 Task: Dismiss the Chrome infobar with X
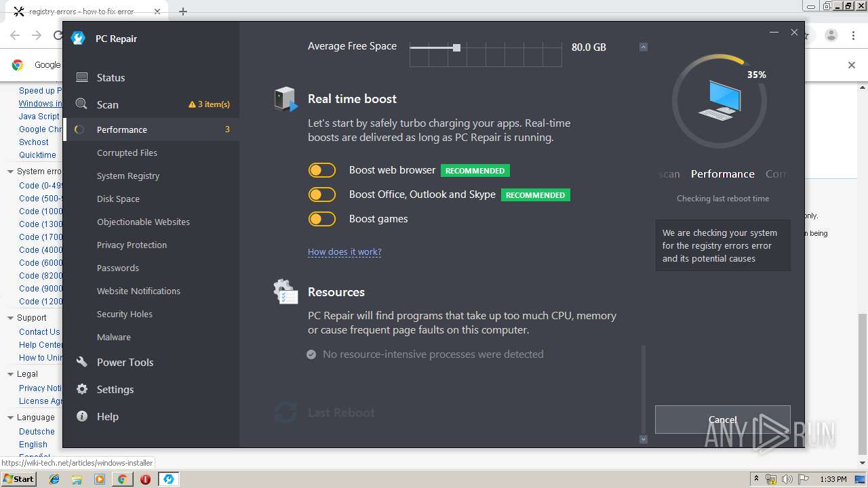tap(852, 65)
